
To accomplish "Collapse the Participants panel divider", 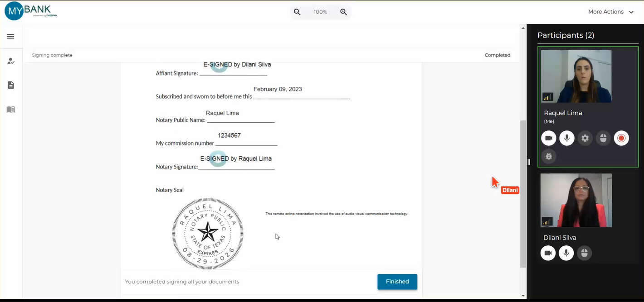I will [528, 162].
